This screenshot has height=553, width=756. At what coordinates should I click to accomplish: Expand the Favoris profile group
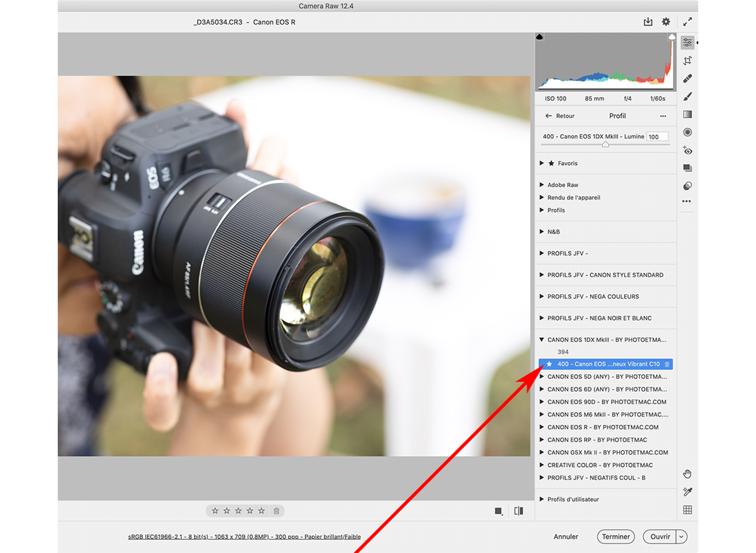click(542, 164)
